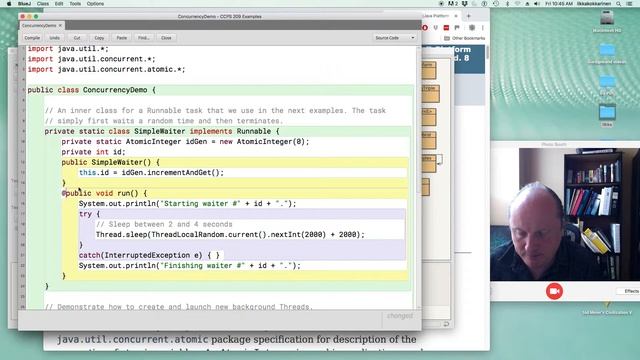
Task: Click 'private int id;' declaration line
Action: 93,152
